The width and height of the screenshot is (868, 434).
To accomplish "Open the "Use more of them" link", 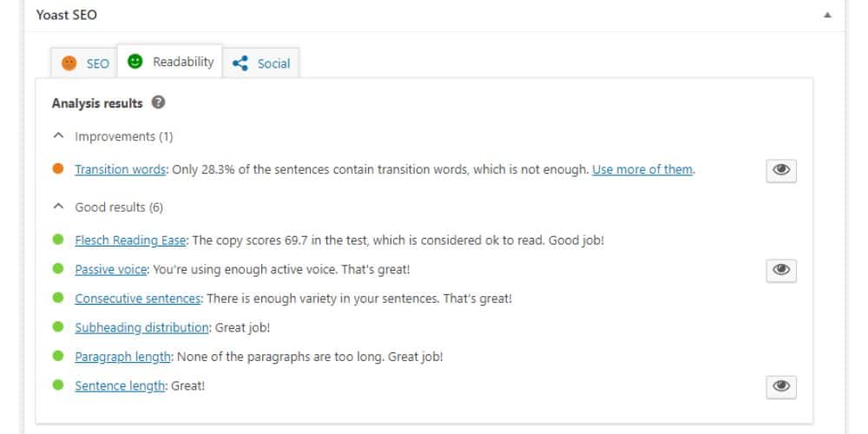I will tap(642, 170).
